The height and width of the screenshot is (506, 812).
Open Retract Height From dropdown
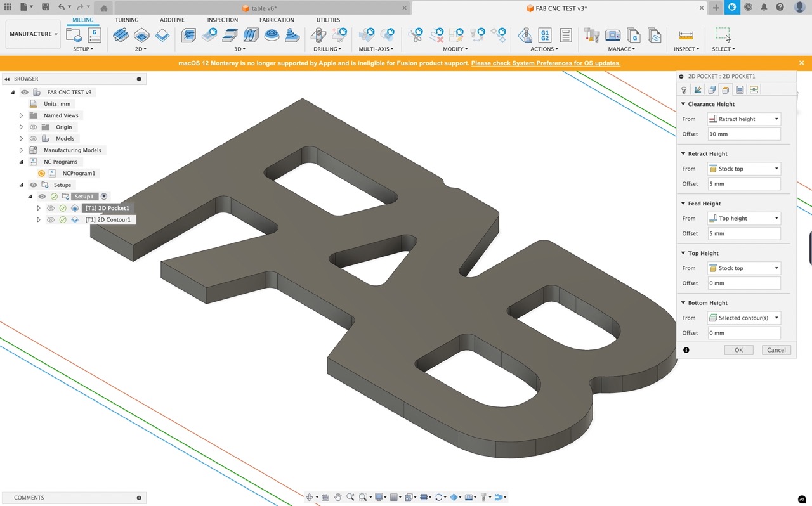pyautogui.click(x=743, y=169)
